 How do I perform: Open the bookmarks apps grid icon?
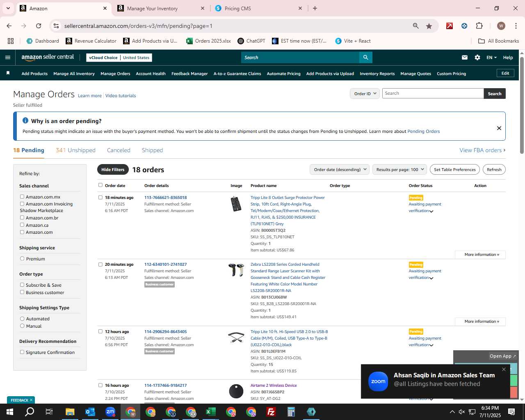pyautogui.click(x=11, y=41)
